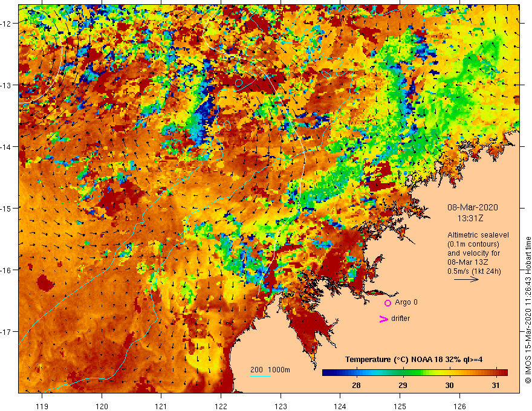Click the longitude axis label 125

[x=400, y=406]
